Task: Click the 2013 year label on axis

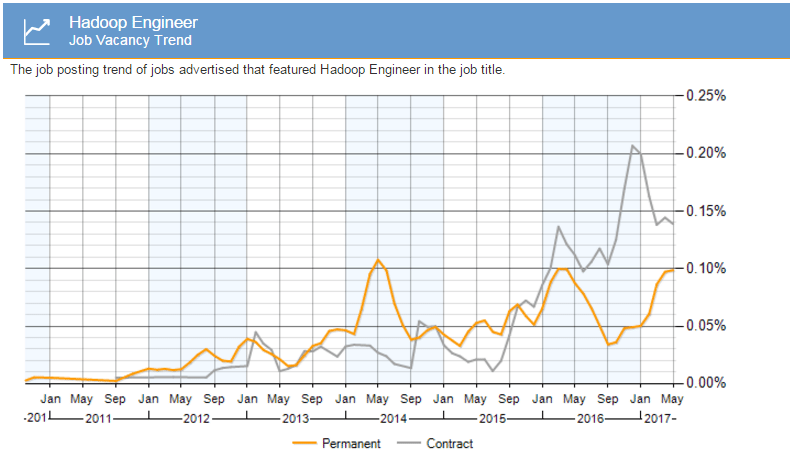Action: [296, 419]
